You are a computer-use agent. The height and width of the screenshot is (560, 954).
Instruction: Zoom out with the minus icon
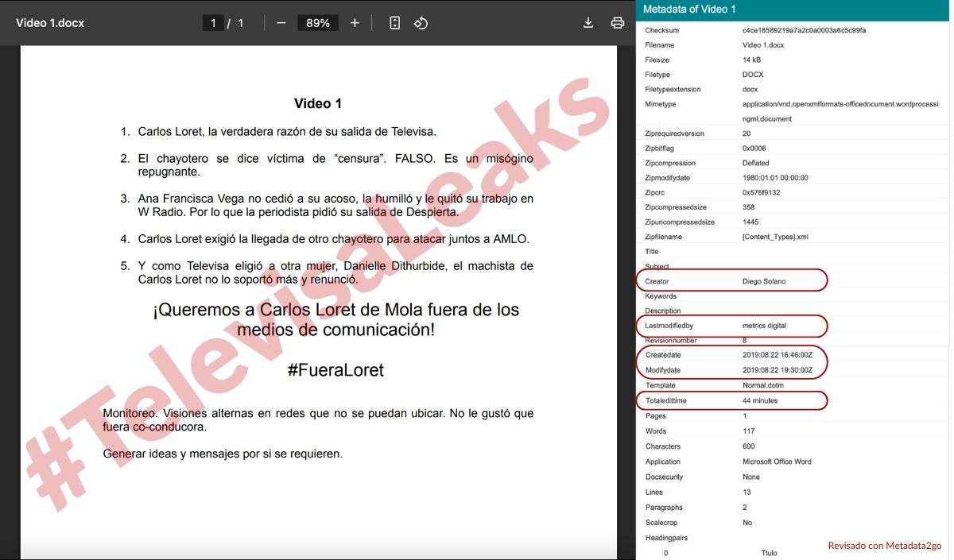pyautogui.click(x=281, y=23)
